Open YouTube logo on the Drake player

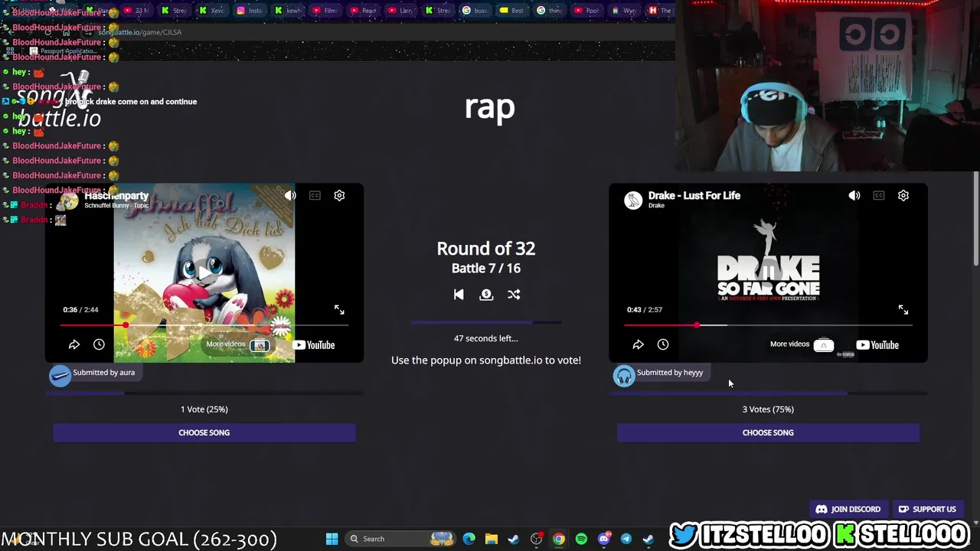pyautogui.click(x=877, y=344)
